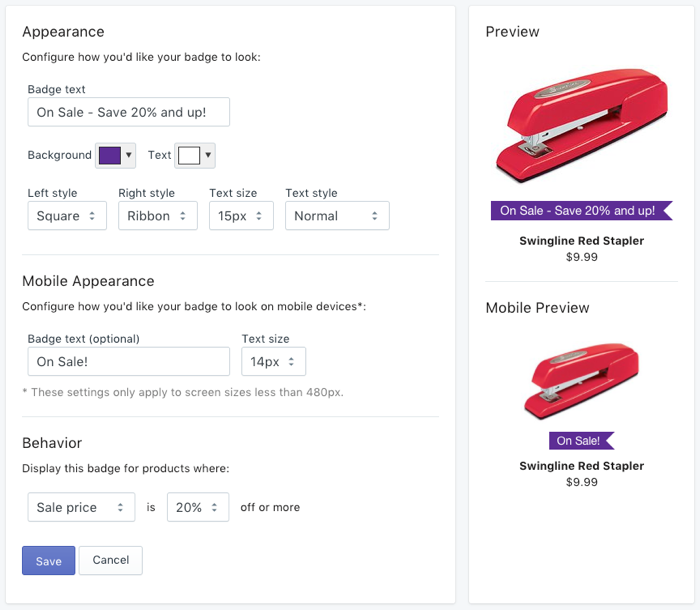Click the On Sale! mobile preview badge

(x=581, y=441)
